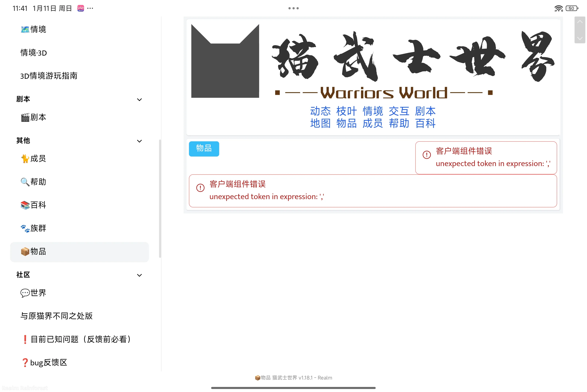This screenshot has width=587, height=392.
Task: Open 情境·3D in sidebar
Action: 34,53
